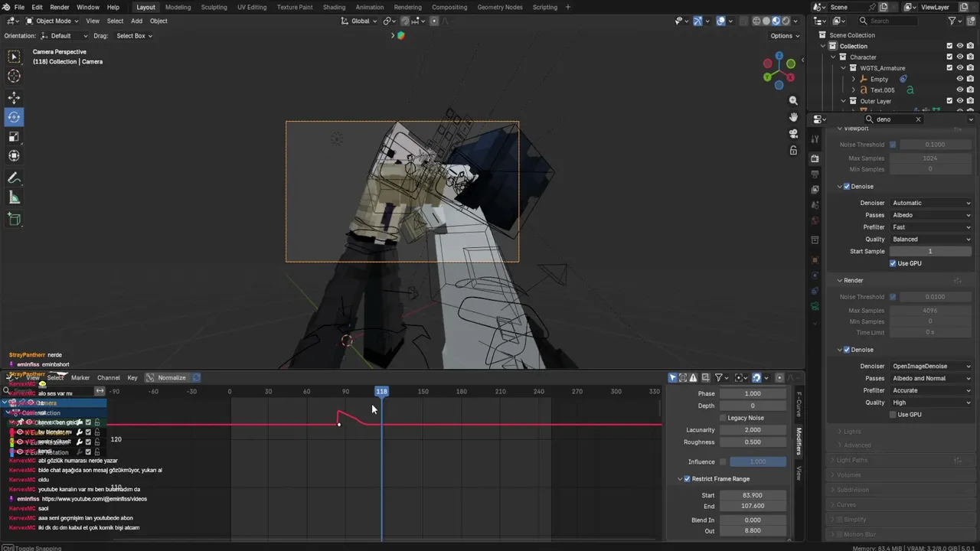Select the Select Box tool in left toolbar
Image resolution: width=980 pixels, height=551 pixels.
click(x=14, y=56)
